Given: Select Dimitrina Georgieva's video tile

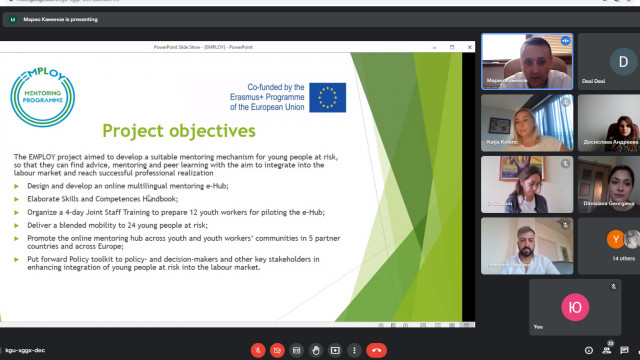Looking at the screenshot, I should (609, 184).
